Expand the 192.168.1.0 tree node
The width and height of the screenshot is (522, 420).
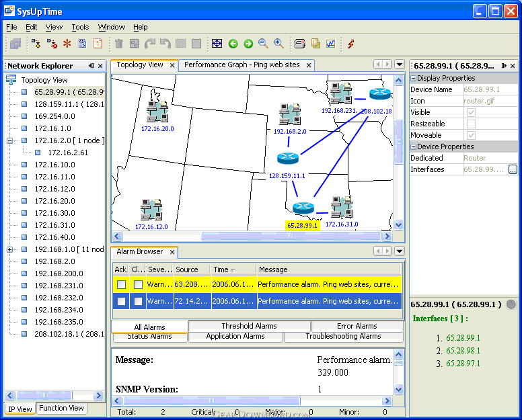coord(10,249)
